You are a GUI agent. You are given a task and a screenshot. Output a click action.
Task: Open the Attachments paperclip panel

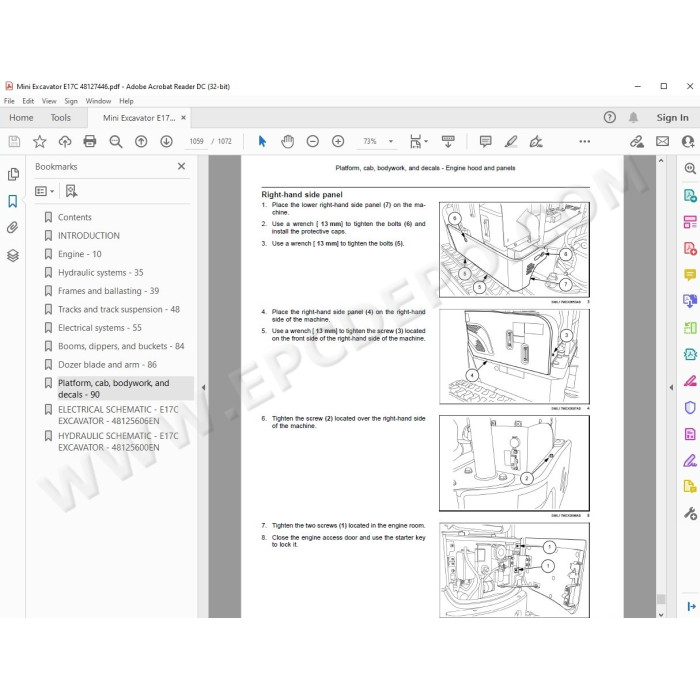click(13, 228)
